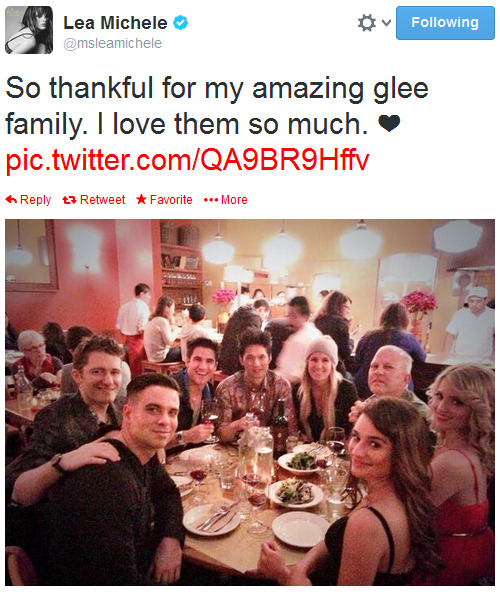The width and height of the screenshot is (500, 595).
Task: Open the pic.twitter.com/QA9BR9Hffv link
Action: pyautogui.click(x=187, y=160)
